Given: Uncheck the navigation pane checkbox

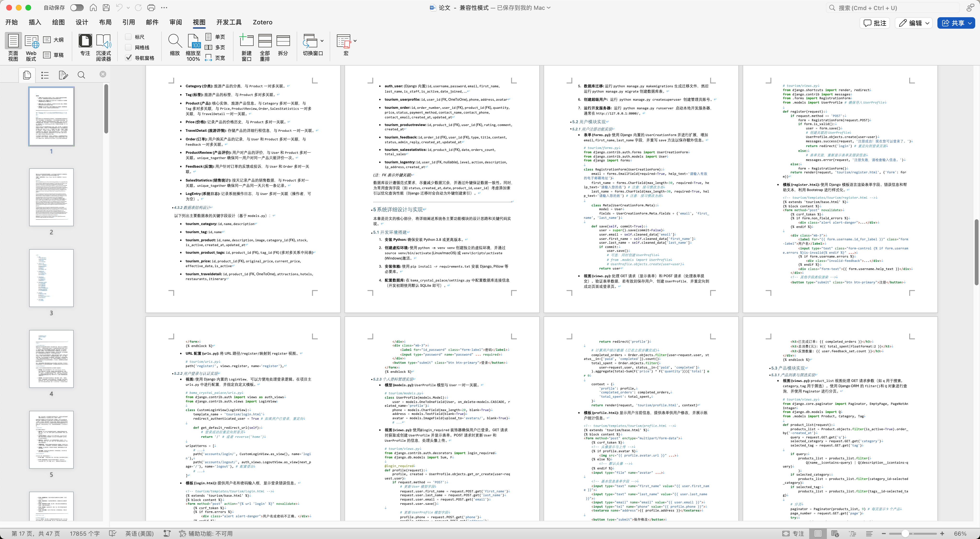Looking at the screenshot, I should tap(128, 58).
